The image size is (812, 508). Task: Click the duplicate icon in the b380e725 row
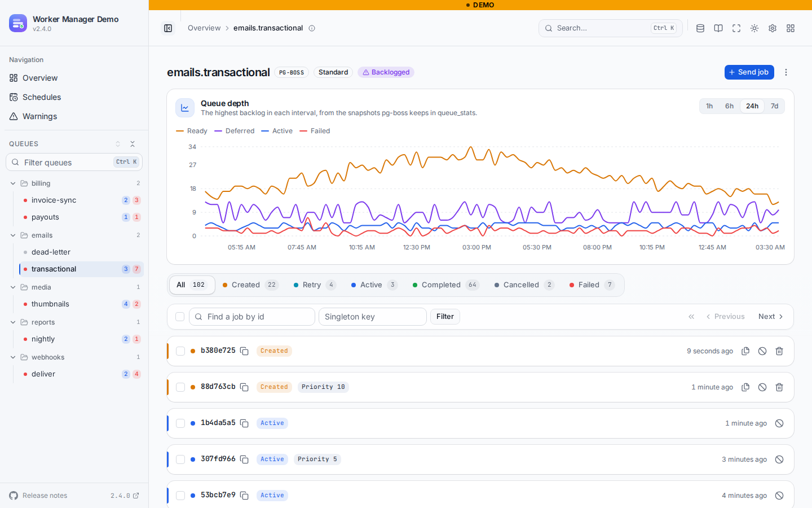point(745,351)
